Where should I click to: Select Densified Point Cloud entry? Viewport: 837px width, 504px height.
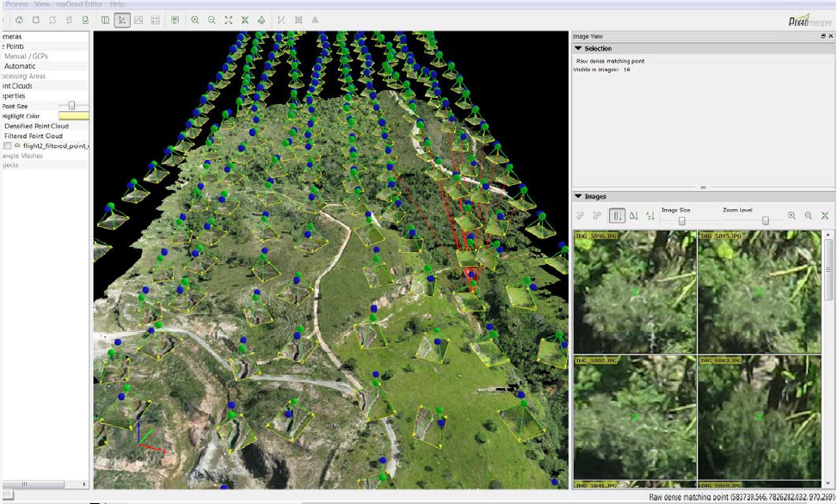(36, 126)
